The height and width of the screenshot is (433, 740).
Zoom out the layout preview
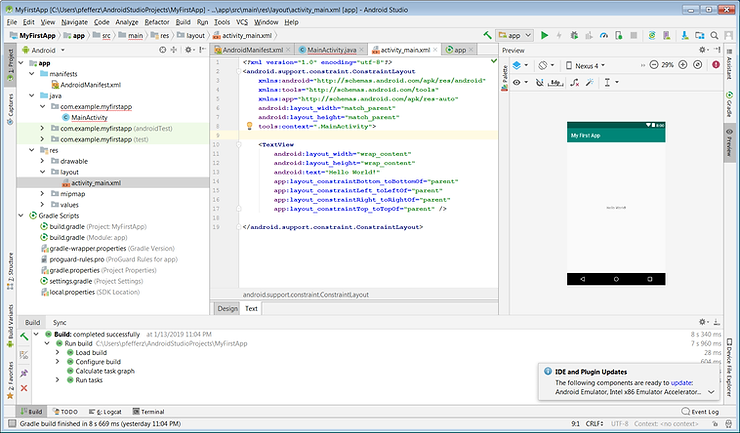tap(654, 65)
